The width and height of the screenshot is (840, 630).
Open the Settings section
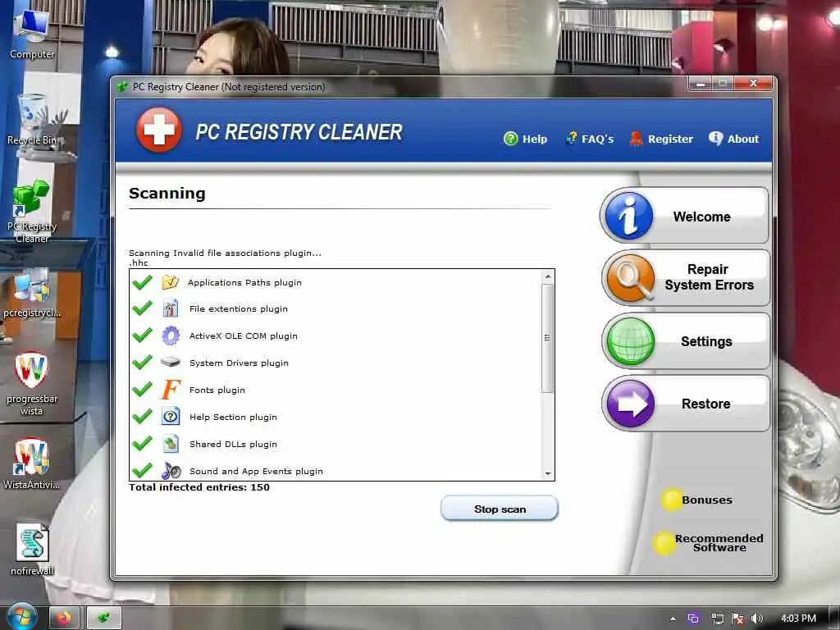tap(685, 341)
